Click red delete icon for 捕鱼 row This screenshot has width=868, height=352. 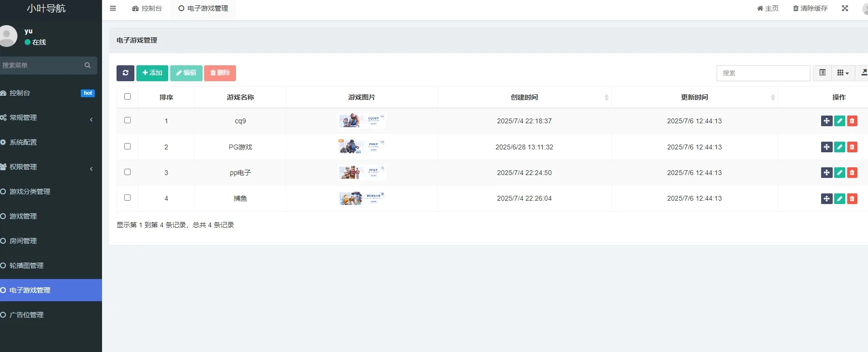click(x=852, y=198)
